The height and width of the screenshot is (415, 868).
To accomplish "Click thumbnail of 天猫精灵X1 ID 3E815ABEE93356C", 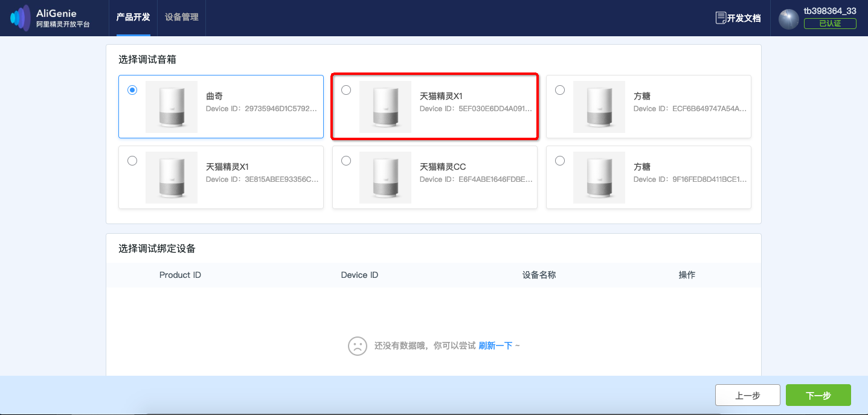I will (x=172, y=178).
